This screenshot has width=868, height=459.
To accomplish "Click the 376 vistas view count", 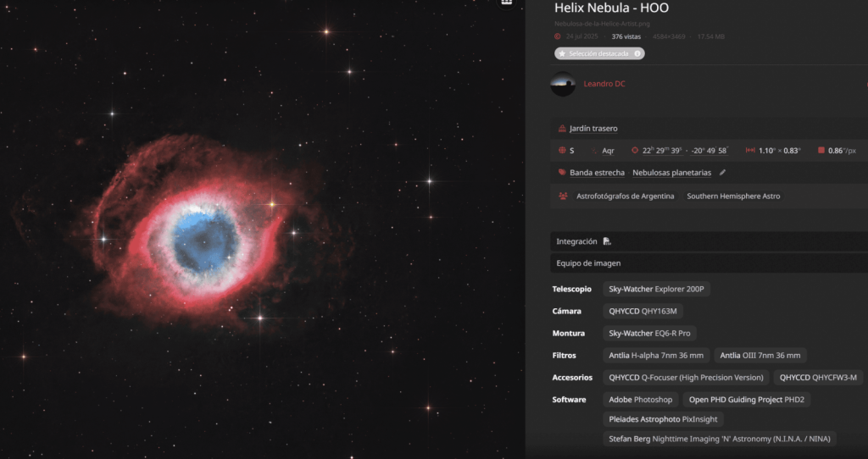I will tap(626, 36).
